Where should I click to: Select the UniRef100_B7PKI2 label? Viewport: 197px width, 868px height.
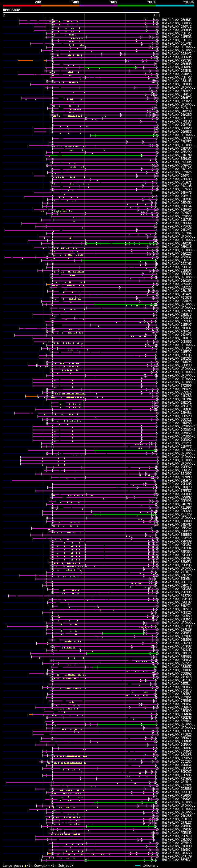(x=177, y=94)
